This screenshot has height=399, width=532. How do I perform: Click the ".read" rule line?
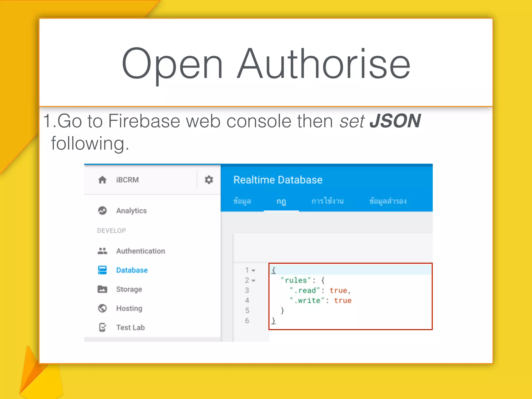coord(320,290)
